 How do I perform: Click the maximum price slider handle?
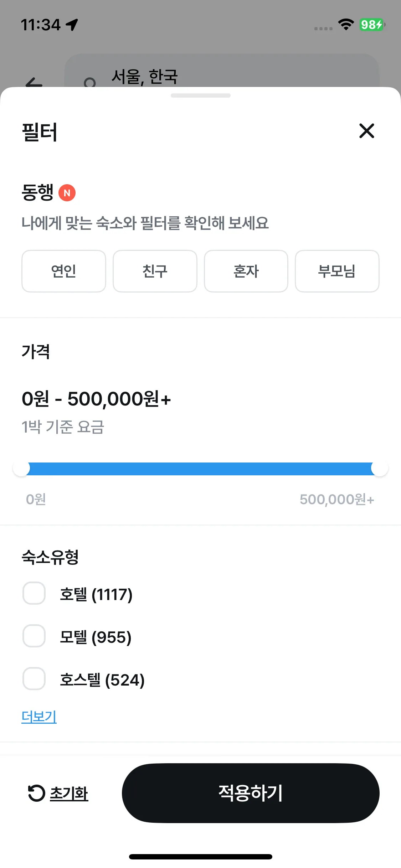379,469
